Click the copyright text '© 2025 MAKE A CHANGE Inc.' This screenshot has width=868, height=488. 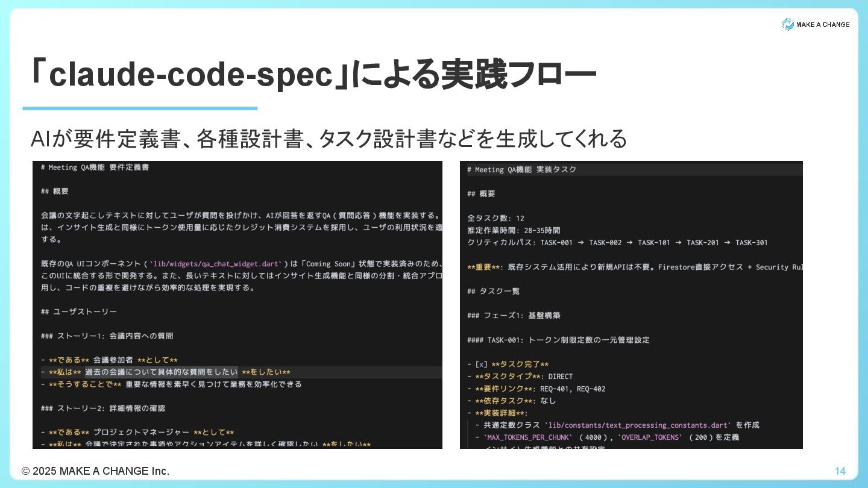pyautogui.click(x=96, y=471)
